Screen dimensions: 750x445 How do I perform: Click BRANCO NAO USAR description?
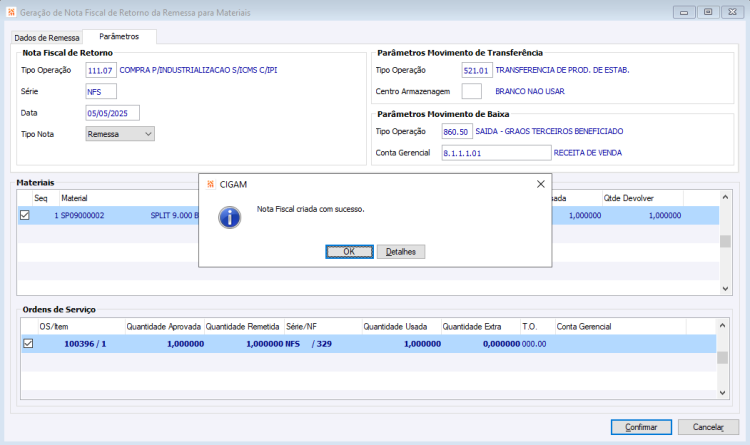tap(529, 91)
